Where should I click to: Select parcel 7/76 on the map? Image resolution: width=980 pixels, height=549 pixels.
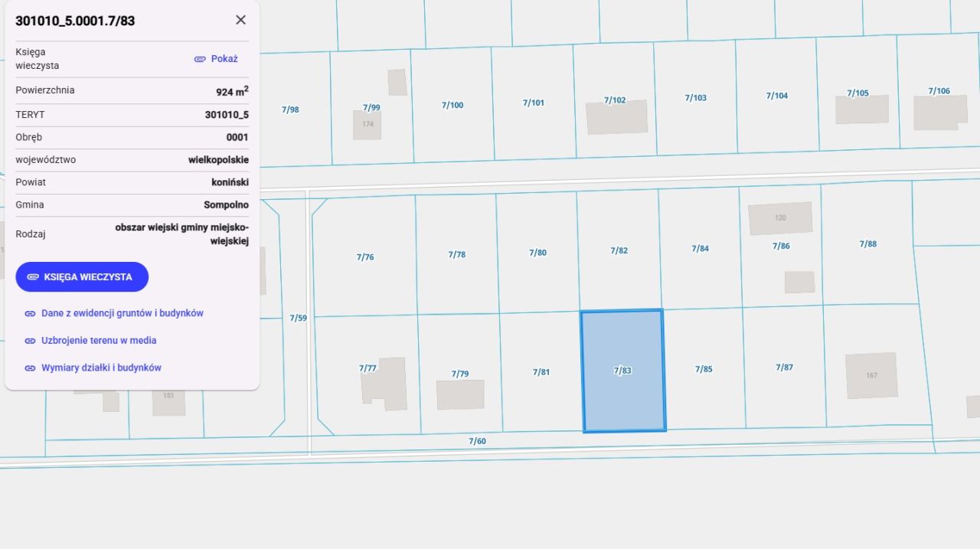point(365,257)
